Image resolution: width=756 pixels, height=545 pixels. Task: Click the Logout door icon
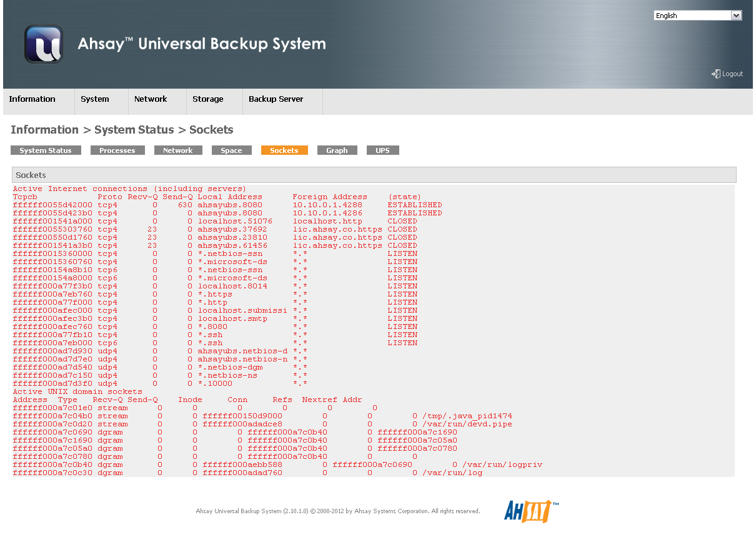(x=716, y=74)
